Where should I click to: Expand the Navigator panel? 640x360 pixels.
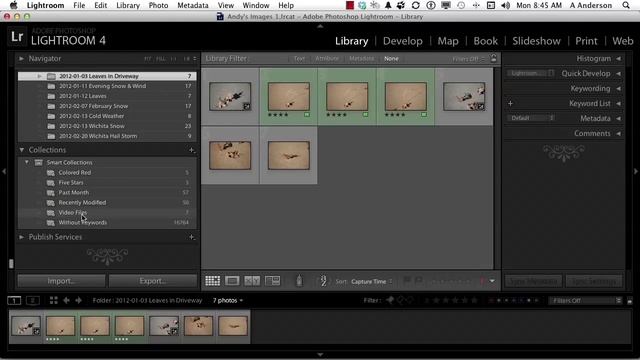[21, 59]
